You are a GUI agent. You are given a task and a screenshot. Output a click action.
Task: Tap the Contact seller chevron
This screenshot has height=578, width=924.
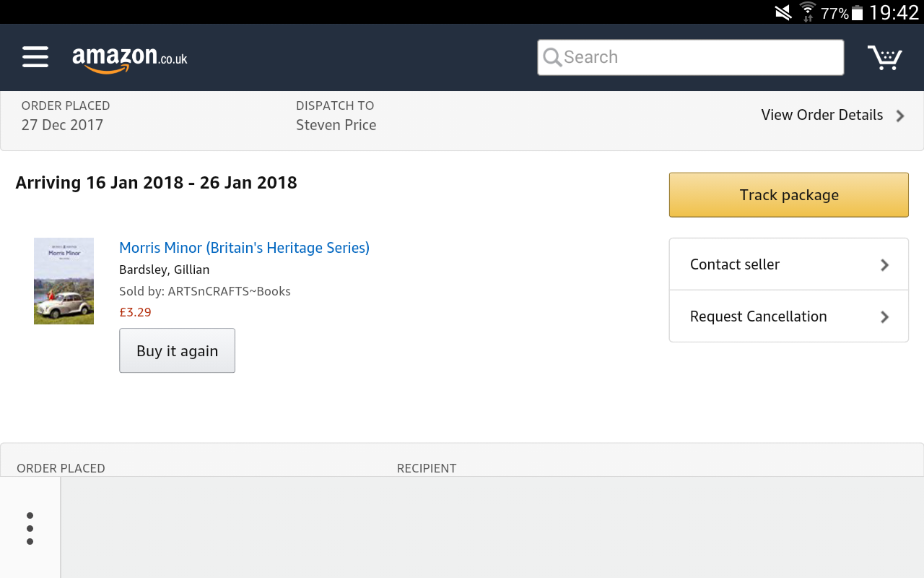tap(885, 265)
